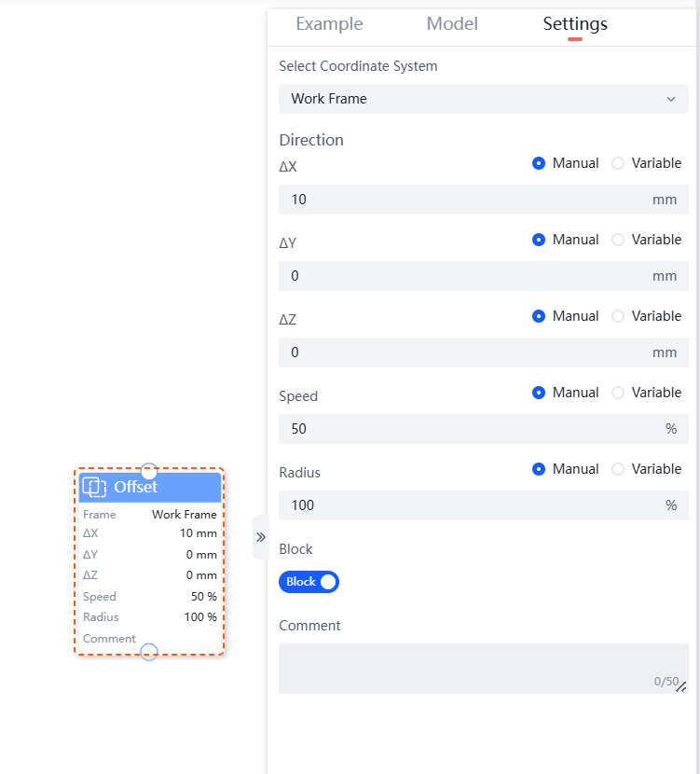Click the ΔX value input field
The height and width of the screenshot is (774, 700).
[466, 200]
